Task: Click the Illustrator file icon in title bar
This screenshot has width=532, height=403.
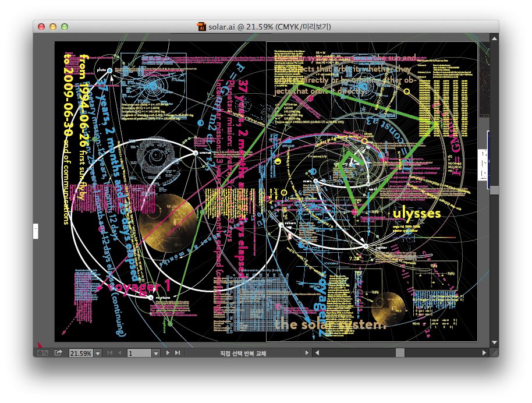Action: tap(201, 27)
